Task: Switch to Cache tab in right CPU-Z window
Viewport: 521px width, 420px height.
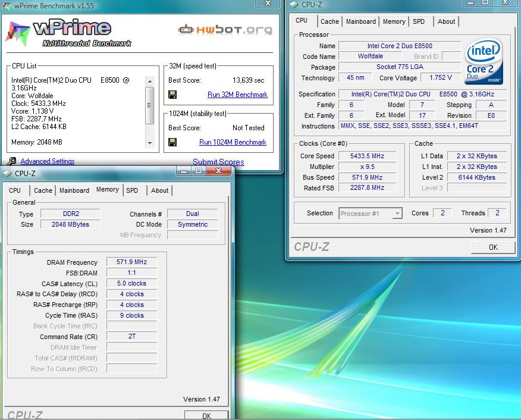Action: [329, 21]
